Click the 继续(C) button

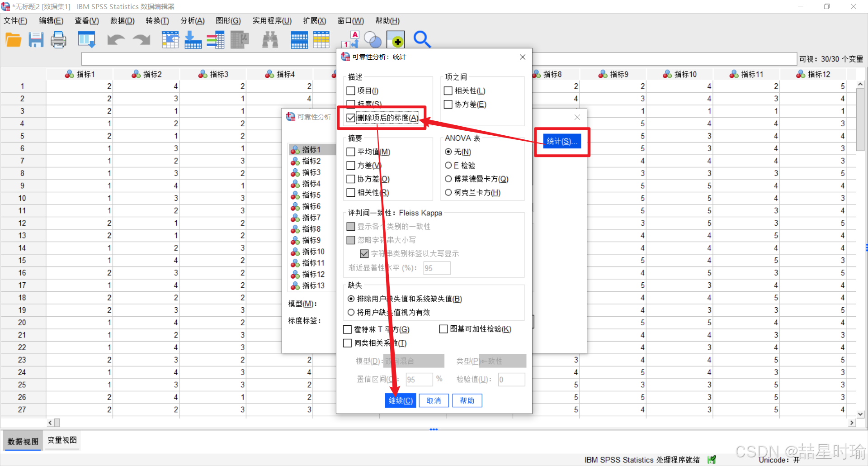point(401,401)
